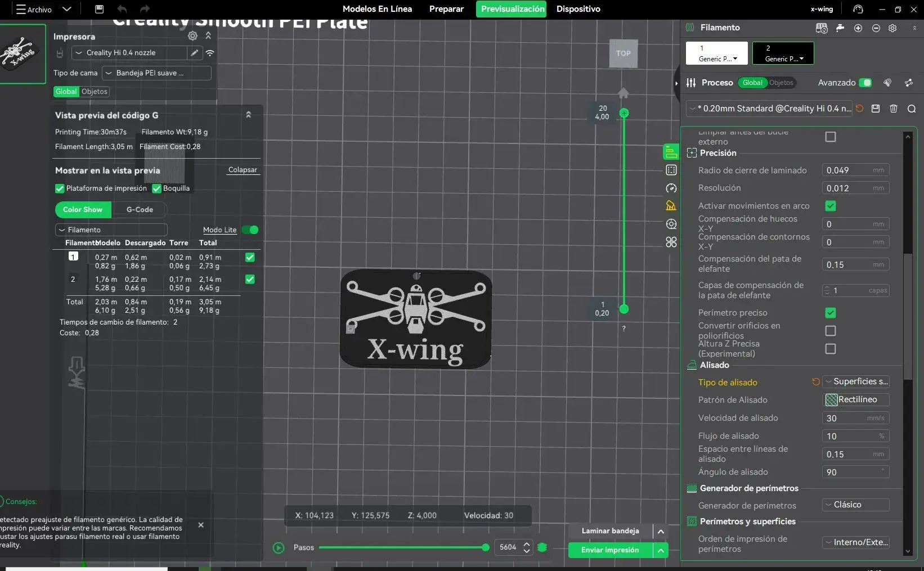
Task: Toggle the Modo Lite switch
Action: 250,230
